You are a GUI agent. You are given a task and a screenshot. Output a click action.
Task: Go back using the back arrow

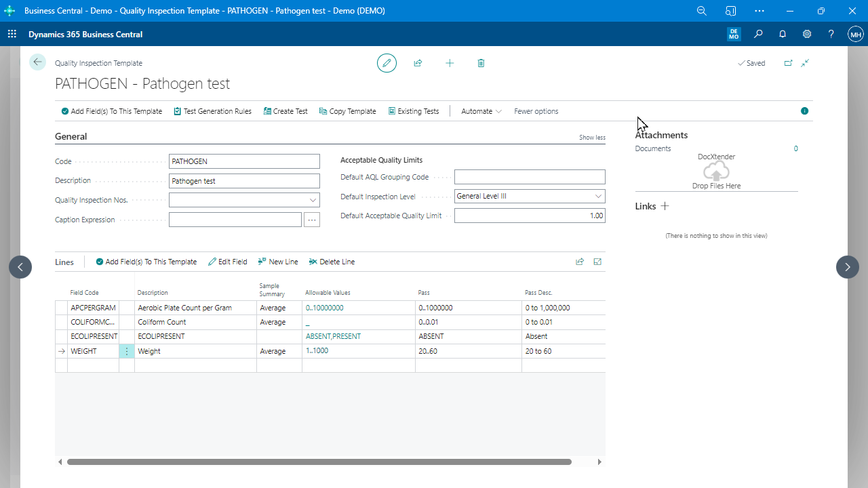pyautogui.click(x=37, y=62)
